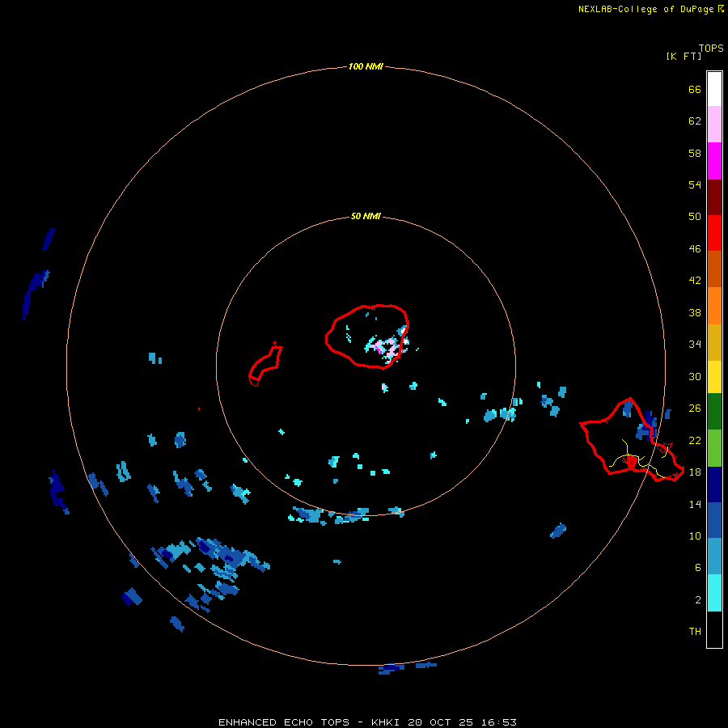Click the legend value 22
The width and height of the screenshot is (728, 728).
[695, 440]
